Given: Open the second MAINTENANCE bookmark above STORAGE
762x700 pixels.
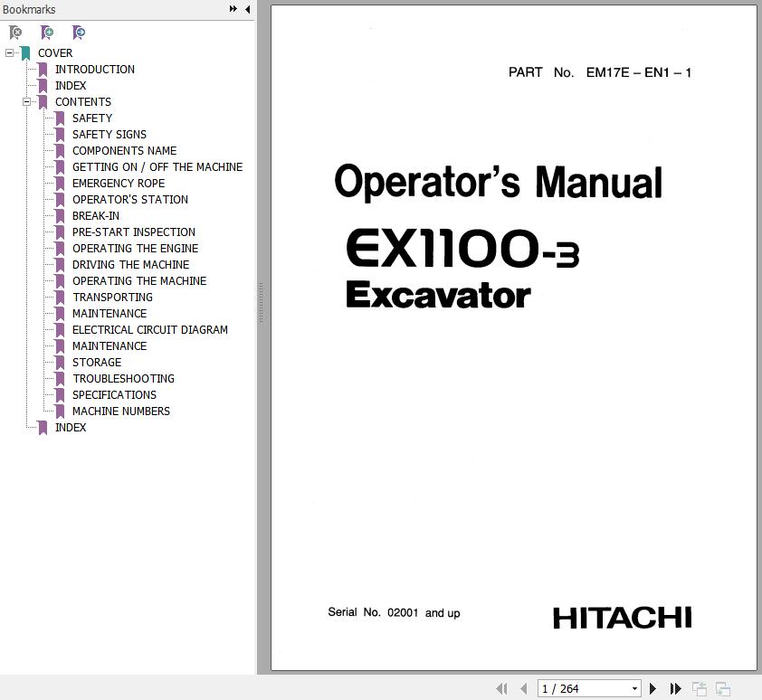Looking at the screenshot, I should pyautogui.click(x=110, y=345).
